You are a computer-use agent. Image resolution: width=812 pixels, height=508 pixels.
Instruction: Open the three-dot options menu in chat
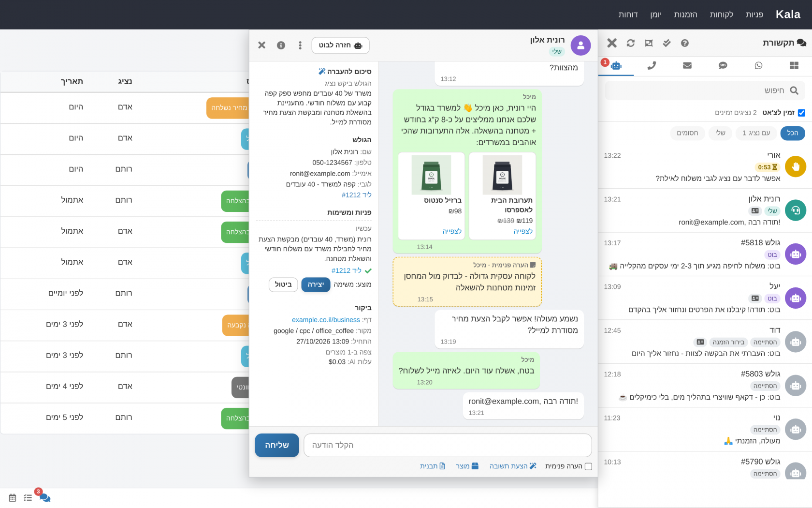point(300,45)
